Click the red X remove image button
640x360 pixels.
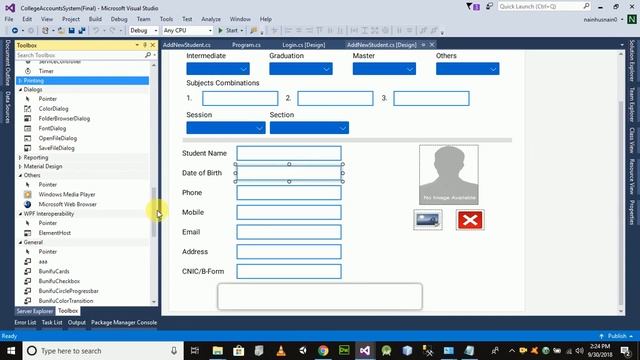470,220
